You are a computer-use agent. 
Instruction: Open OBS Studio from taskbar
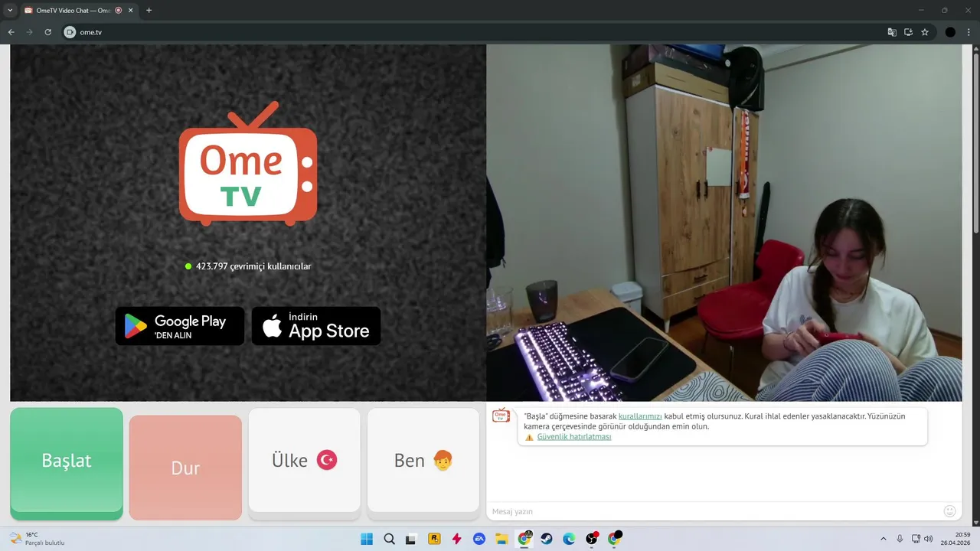coord(592,539)
